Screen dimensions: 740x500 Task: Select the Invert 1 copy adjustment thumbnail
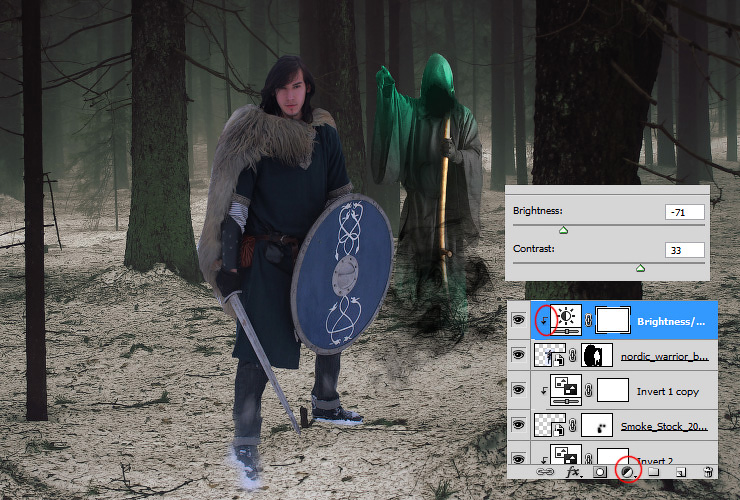(566, 390)
